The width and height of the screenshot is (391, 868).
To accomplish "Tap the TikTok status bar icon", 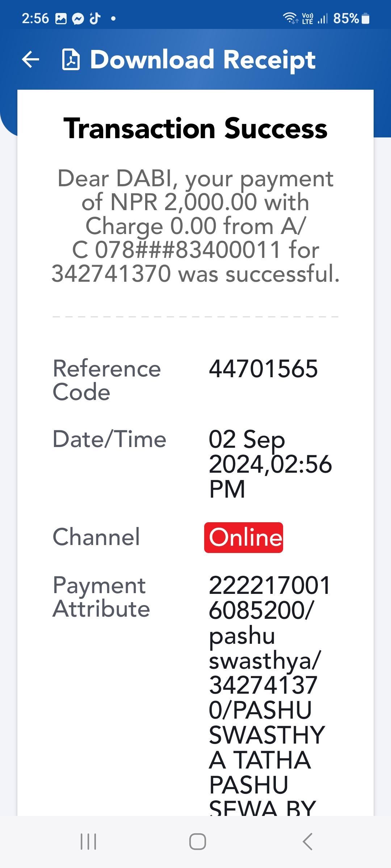I will (x=95, y=18).
